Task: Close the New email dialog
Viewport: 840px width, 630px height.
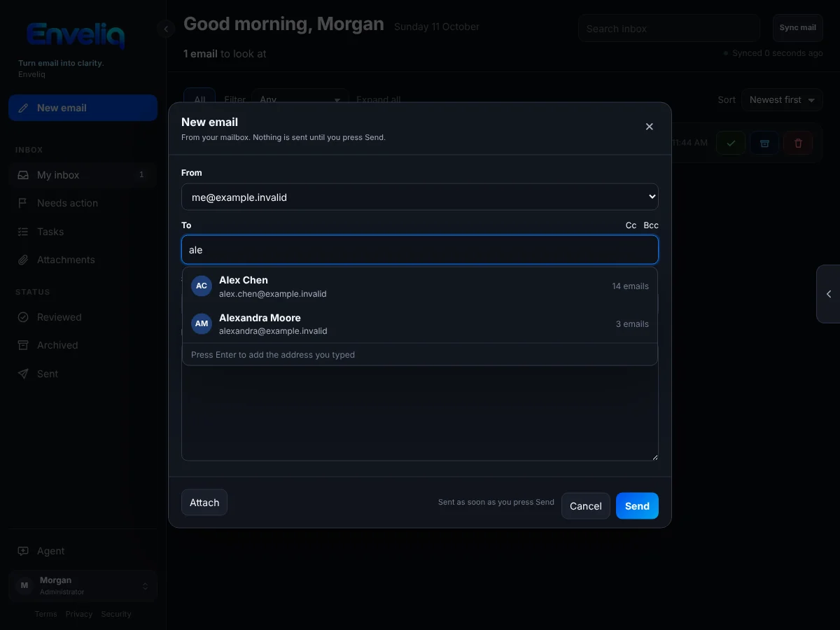Action: pyautogui.click(x=649, y=127)
